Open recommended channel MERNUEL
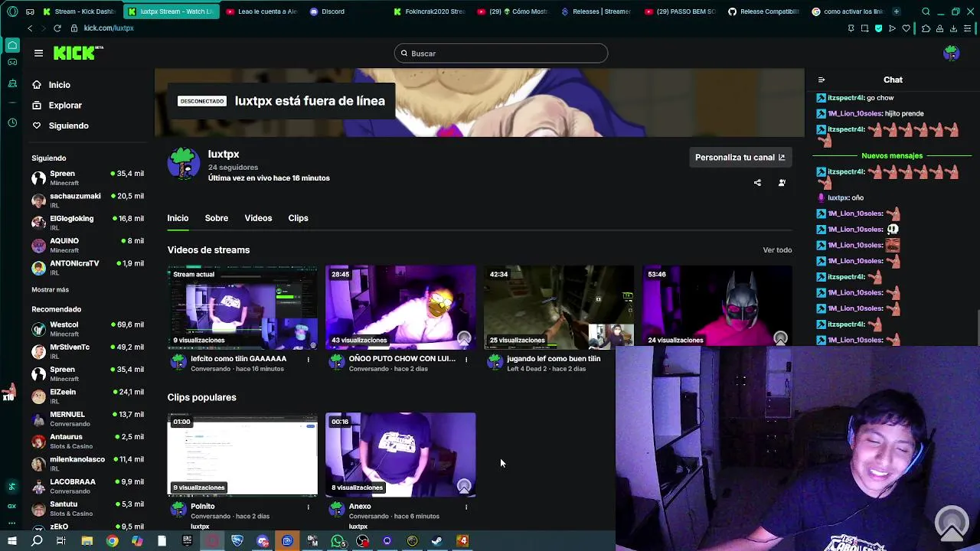Screen dimensions: 980x551 87,418
